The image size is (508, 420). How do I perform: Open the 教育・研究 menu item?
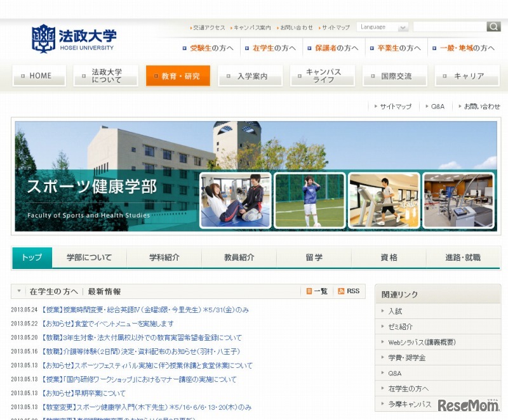click(178, 75)
